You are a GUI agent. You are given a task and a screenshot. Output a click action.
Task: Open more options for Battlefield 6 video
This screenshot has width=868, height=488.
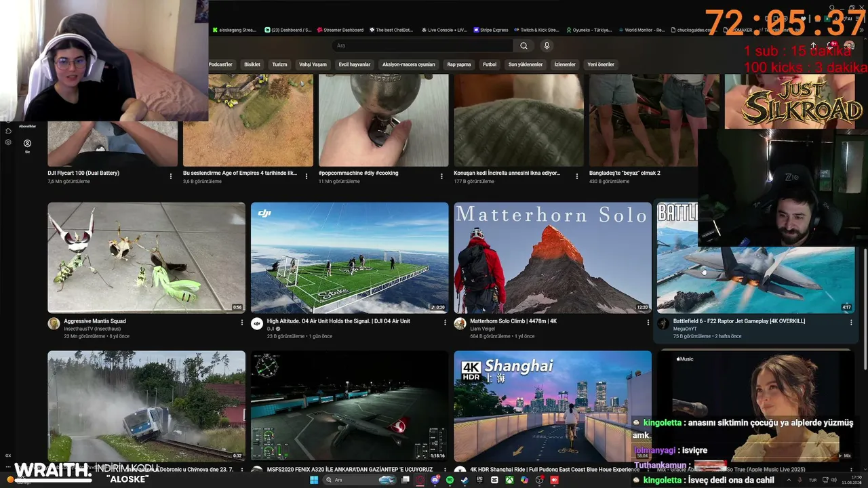pyautogui.click(x=851, y=323)
